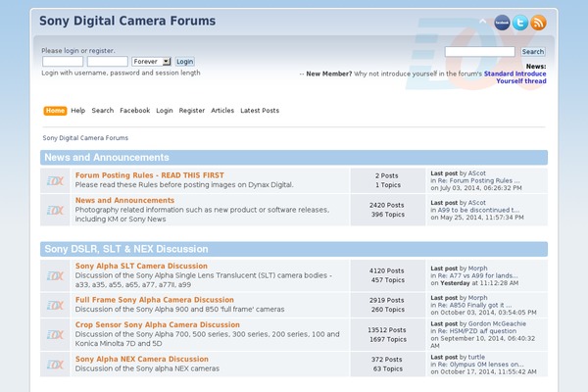This screenshot has width=588, height=392.
Task: Click the 372 Posts count
Action: coord(387,360)
